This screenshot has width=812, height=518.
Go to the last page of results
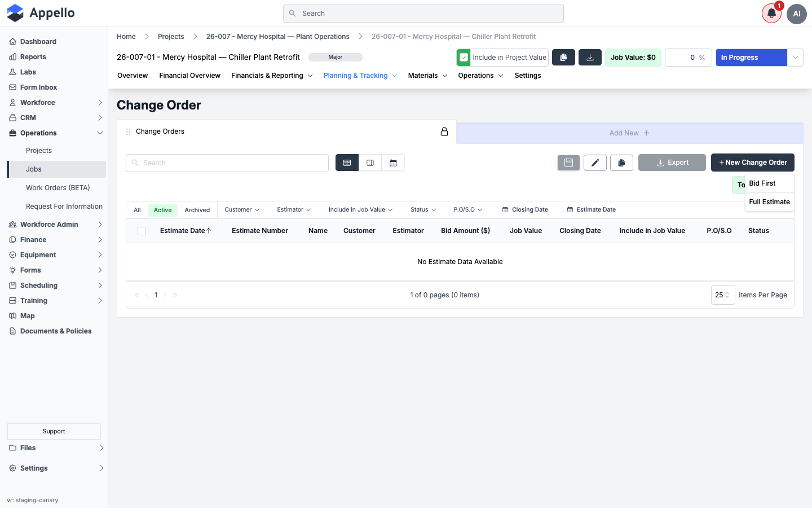click(175, 295)
